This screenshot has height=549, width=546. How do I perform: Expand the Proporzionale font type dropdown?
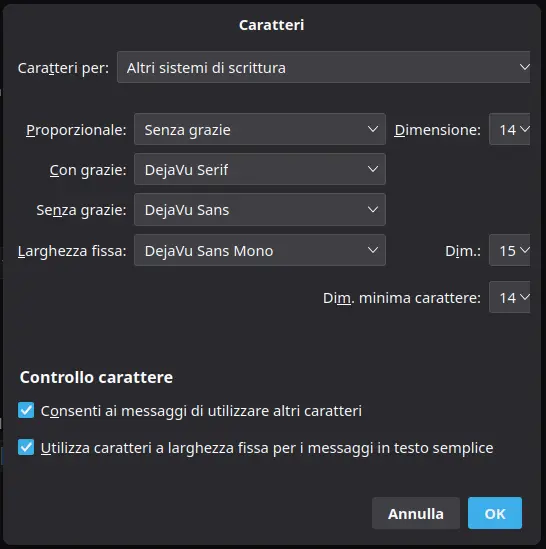260,129
